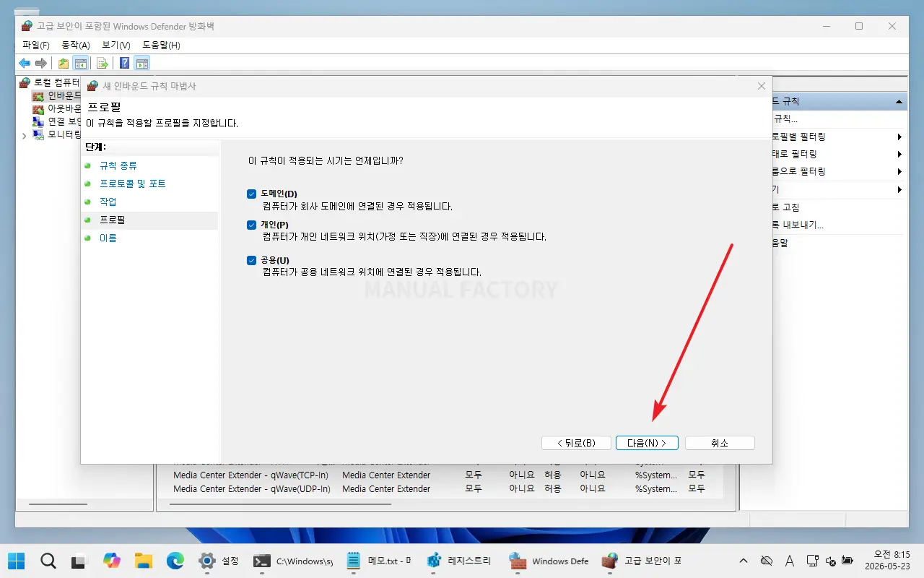This screenshot has height=578, width=924.
Task: Go to the 프로토콜 및 포트 wizard step
Action: coord(133,184)
